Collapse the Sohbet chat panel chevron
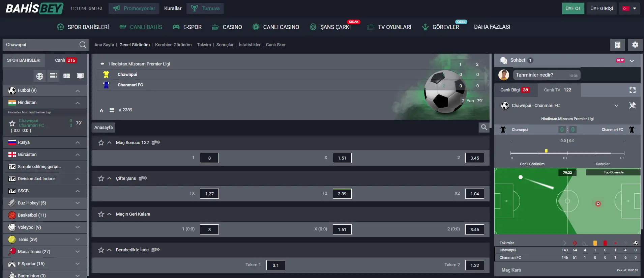The width and height of the screenshot is (644, 278). click(632, 61)
